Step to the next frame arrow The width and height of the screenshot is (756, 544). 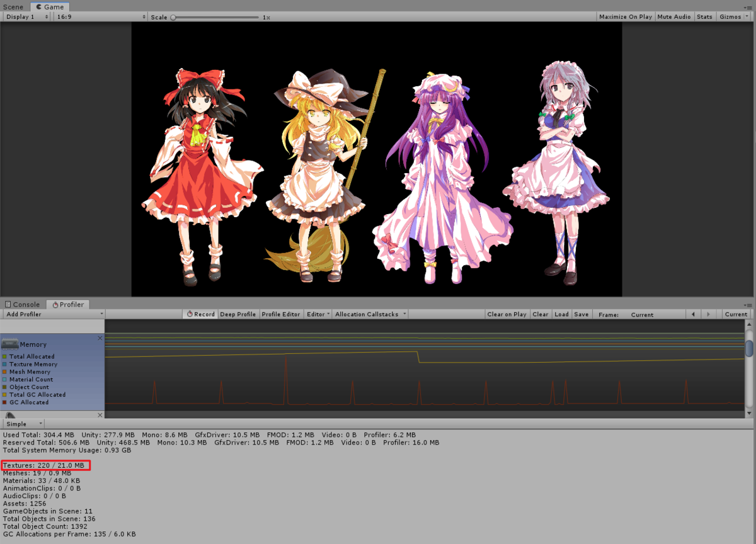(709, 314)
